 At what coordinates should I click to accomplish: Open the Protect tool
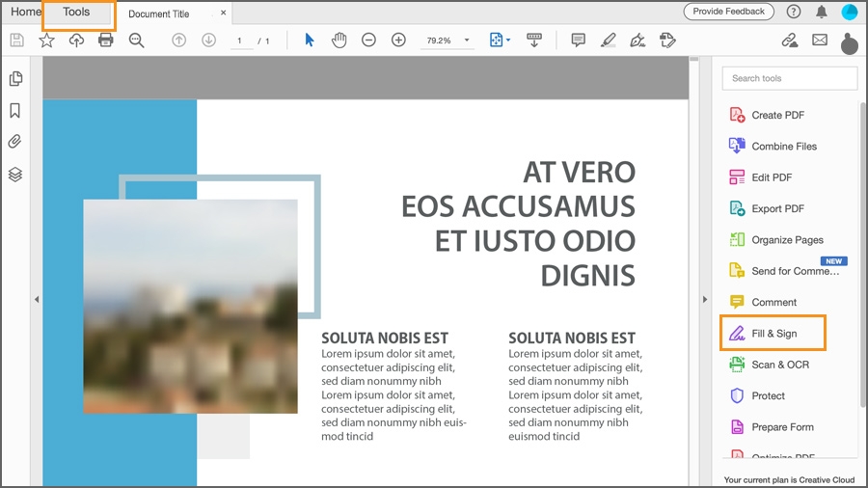757,395
